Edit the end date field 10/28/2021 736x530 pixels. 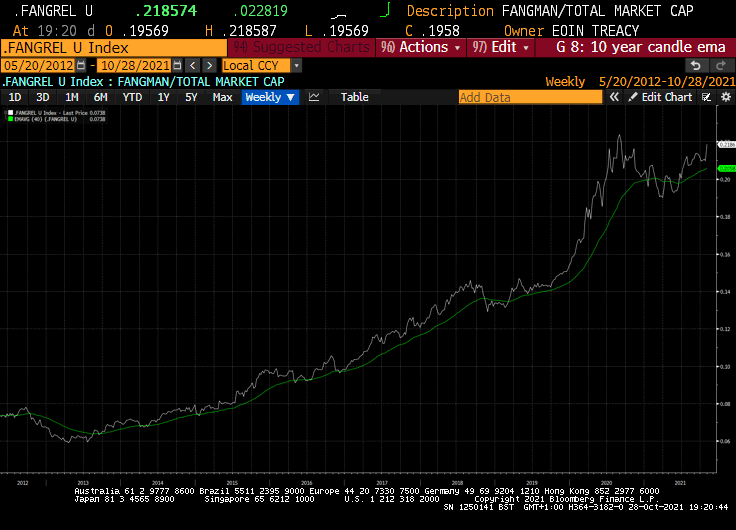(135, 66)
